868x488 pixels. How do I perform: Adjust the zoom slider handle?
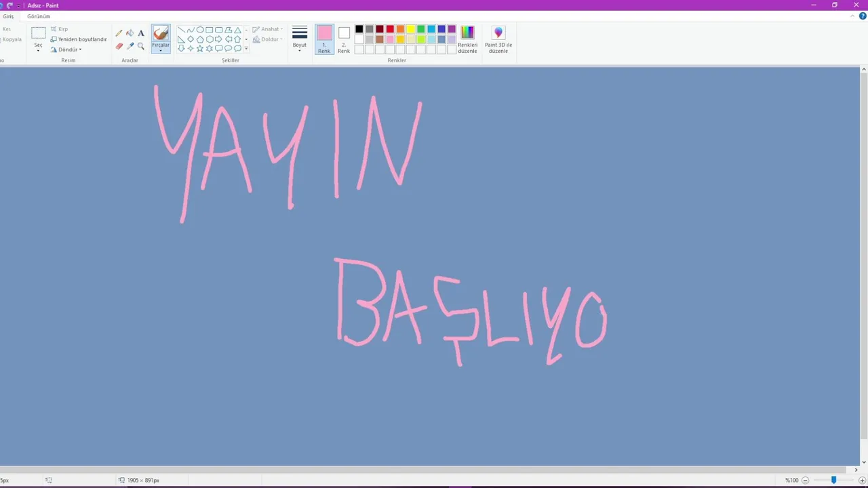pyautogui.click(x=834, y=480)
